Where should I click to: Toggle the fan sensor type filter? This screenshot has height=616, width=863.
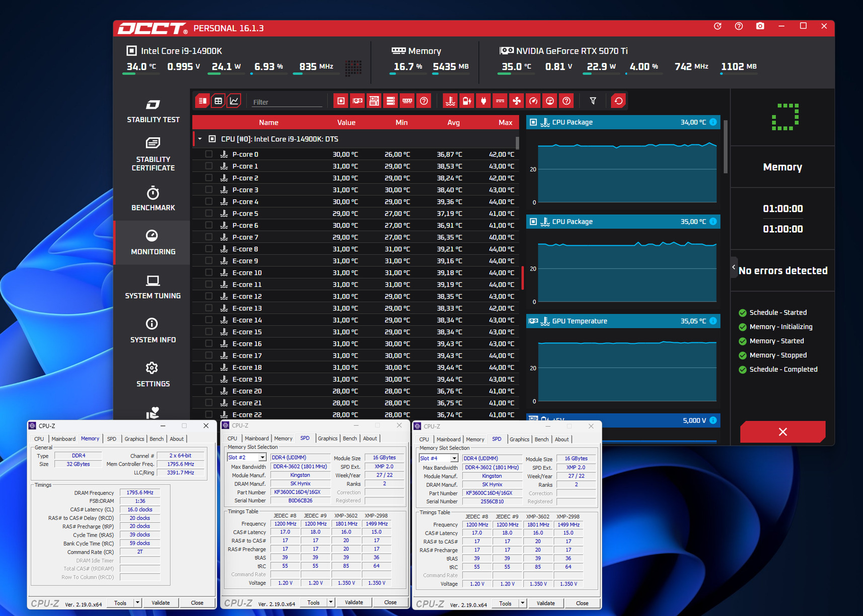pyautogui.click(x=517, y=101)
